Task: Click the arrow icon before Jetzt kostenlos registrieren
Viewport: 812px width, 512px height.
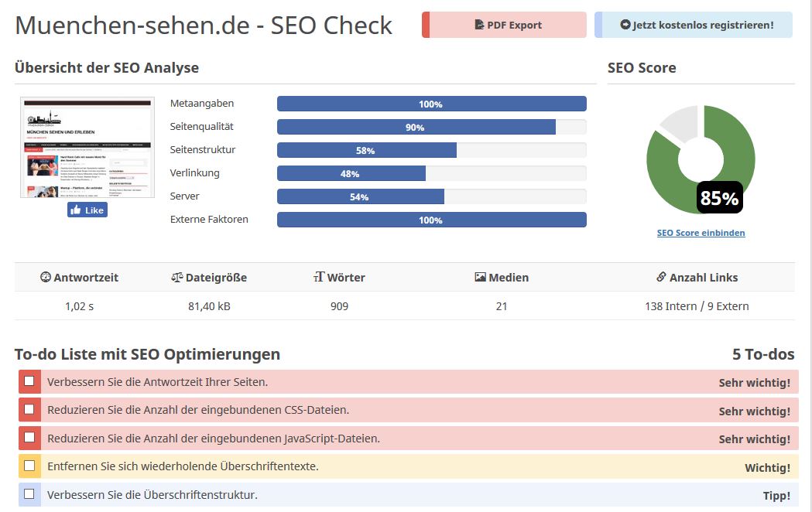Action: pyautogui.click(x=625, y=25)
